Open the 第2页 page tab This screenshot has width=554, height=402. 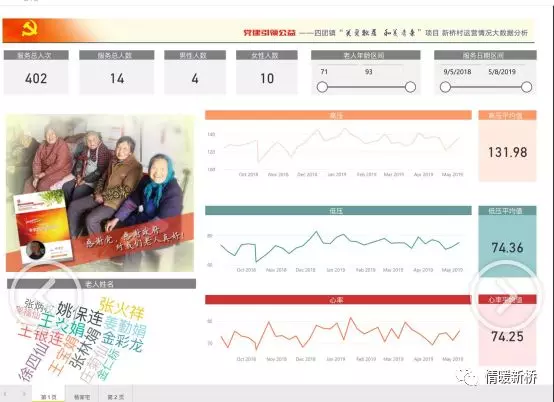point(116,396)
